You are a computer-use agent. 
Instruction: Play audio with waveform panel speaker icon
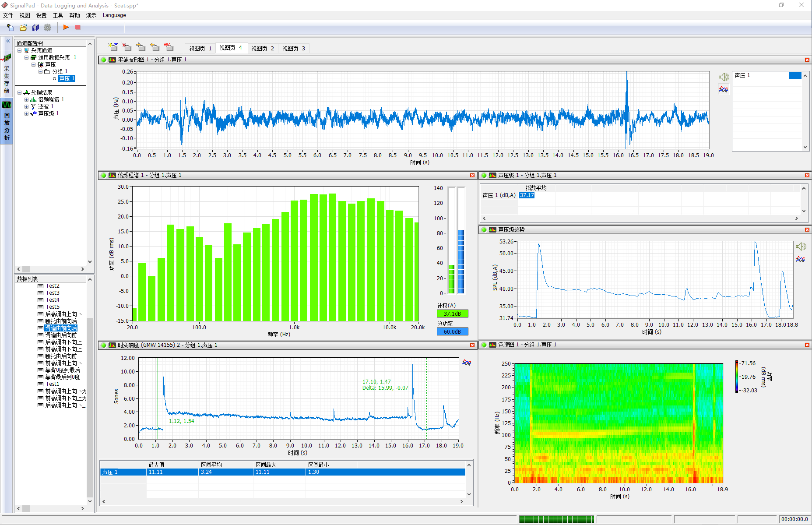724,77
